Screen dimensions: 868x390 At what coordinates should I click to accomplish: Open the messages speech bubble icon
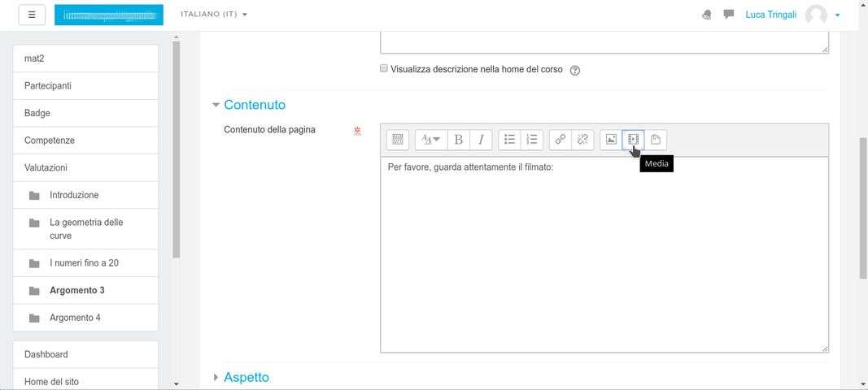[x=729, y=15]
